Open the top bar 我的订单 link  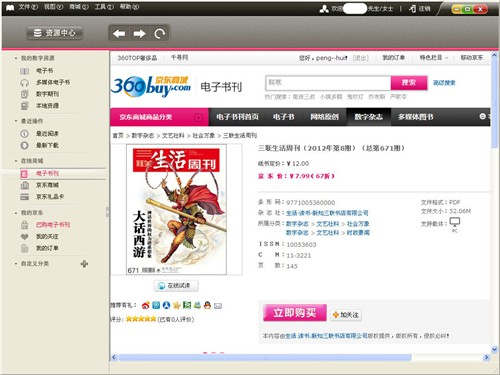[x=394, y=58]
